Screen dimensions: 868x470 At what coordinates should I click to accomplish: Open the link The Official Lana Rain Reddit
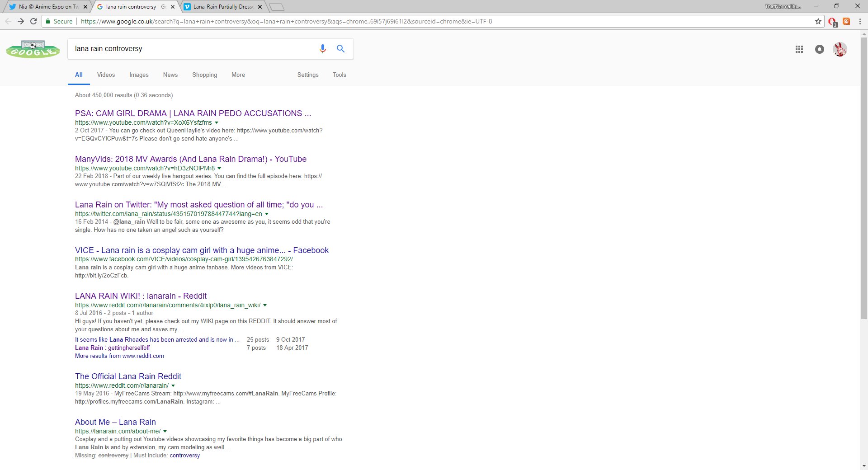128,376
